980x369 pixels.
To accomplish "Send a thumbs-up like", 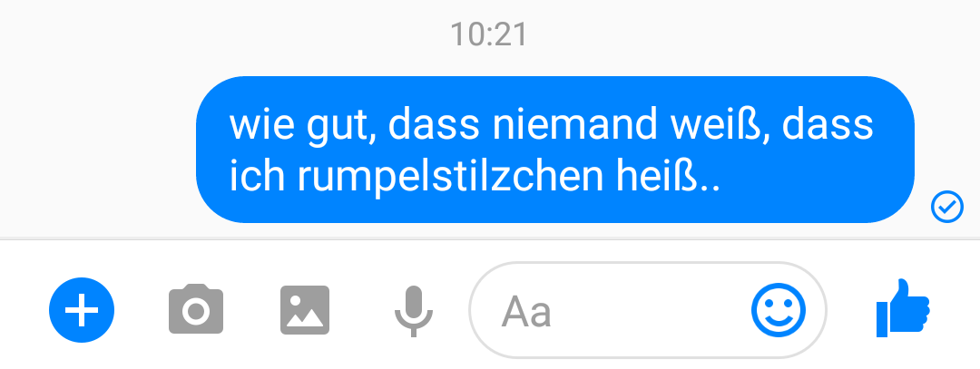I will coord(903,308).
